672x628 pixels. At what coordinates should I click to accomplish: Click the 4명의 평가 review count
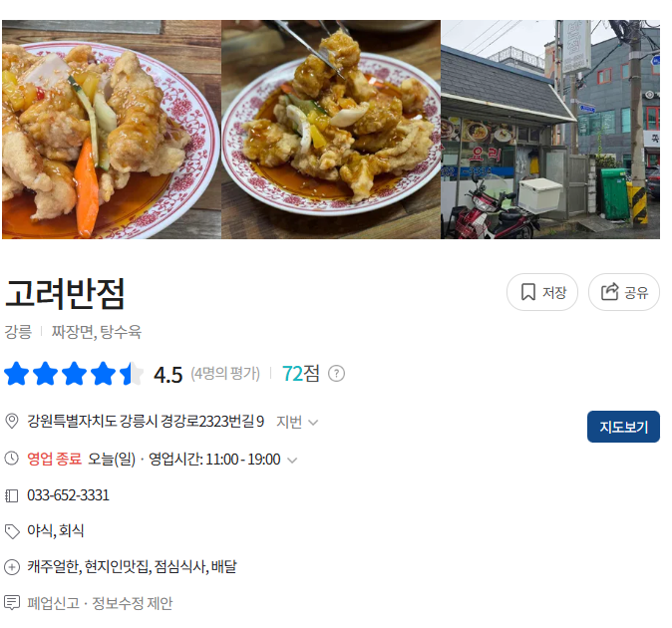point(225,374)
